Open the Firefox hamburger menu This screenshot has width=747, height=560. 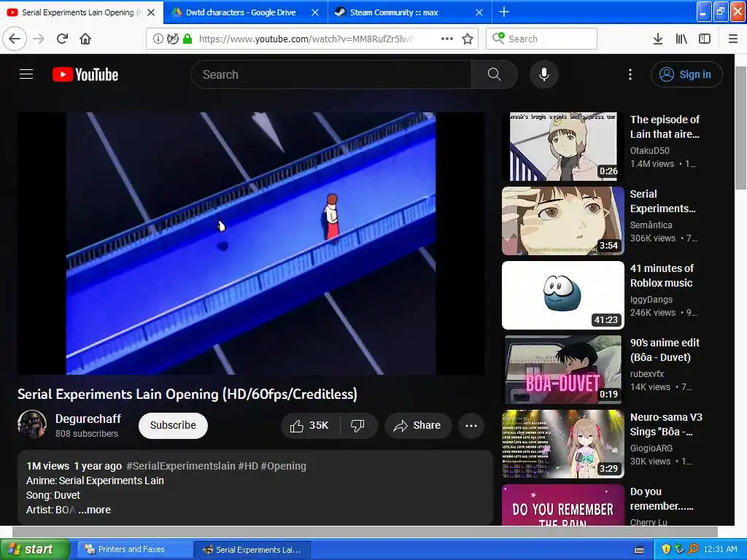[733, 39]
